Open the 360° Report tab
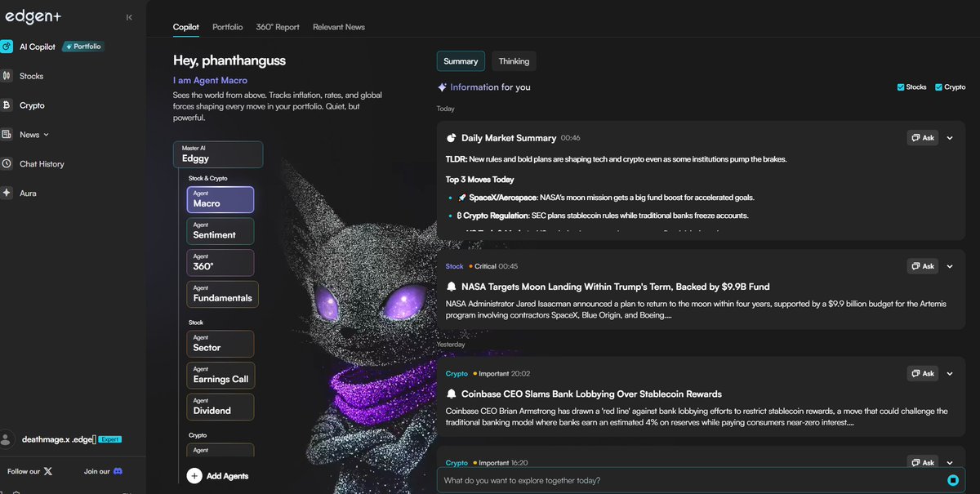980x494 pixels. click(278, 27)
